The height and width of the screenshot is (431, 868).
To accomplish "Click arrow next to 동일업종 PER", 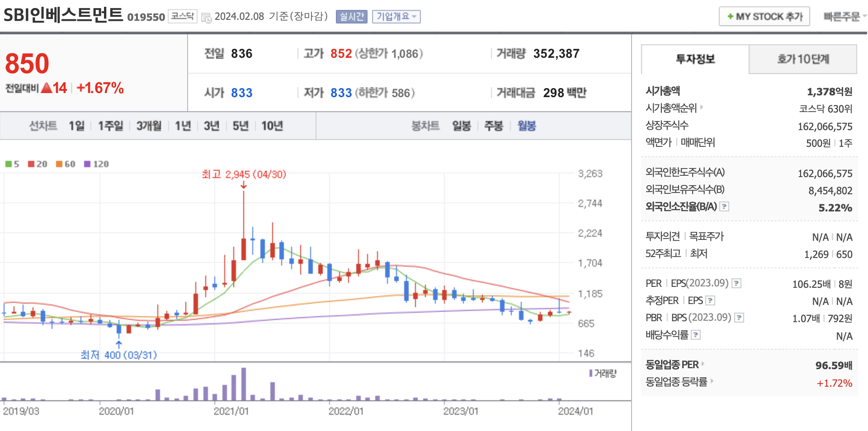I will tap(703, 364).
